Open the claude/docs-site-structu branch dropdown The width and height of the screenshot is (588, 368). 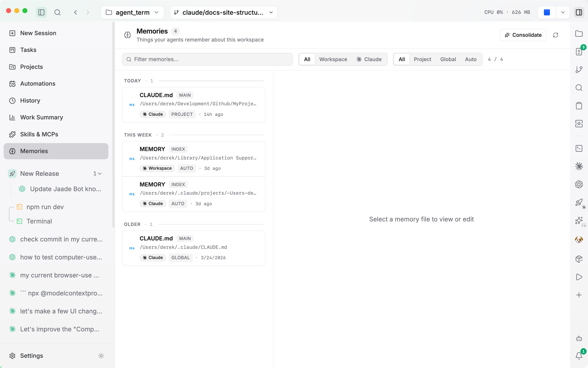tap(224, 12)
